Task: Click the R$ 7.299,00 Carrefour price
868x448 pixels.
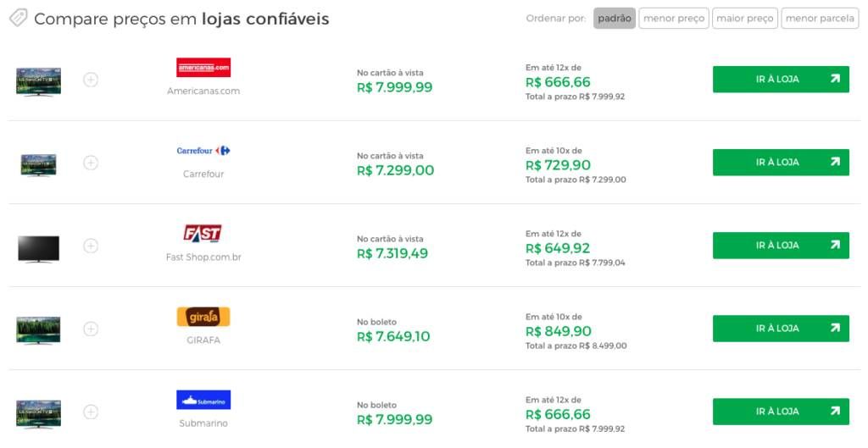Action: [395, 170]
